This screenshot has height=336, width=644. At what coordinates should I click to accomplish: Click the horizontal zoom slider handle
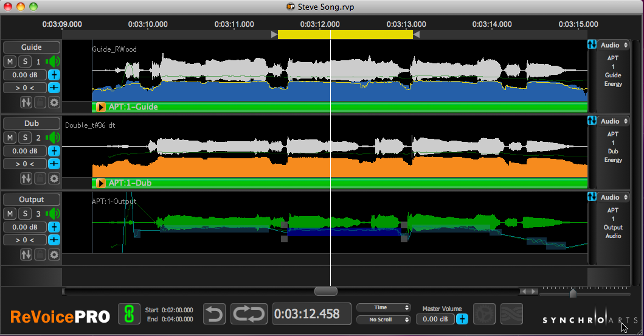pyautogui.click(x=573, y=294)
